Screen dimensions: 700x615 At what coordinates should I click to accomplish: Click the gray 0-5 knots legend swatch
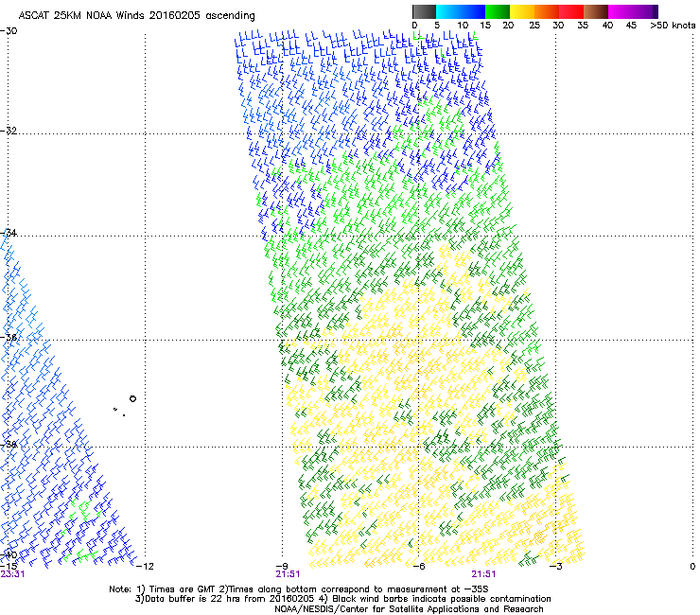pos(424,11)
